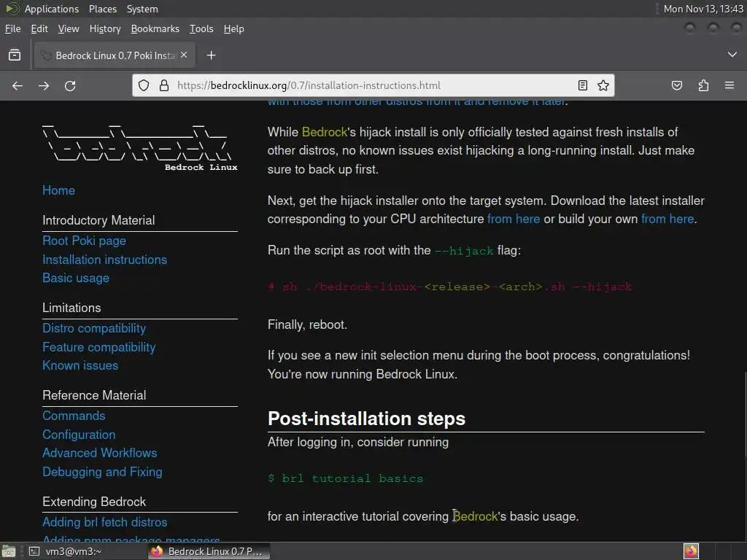Open the Known issues link
This screenshot has height=560, width=747.
tap(80, 366)
